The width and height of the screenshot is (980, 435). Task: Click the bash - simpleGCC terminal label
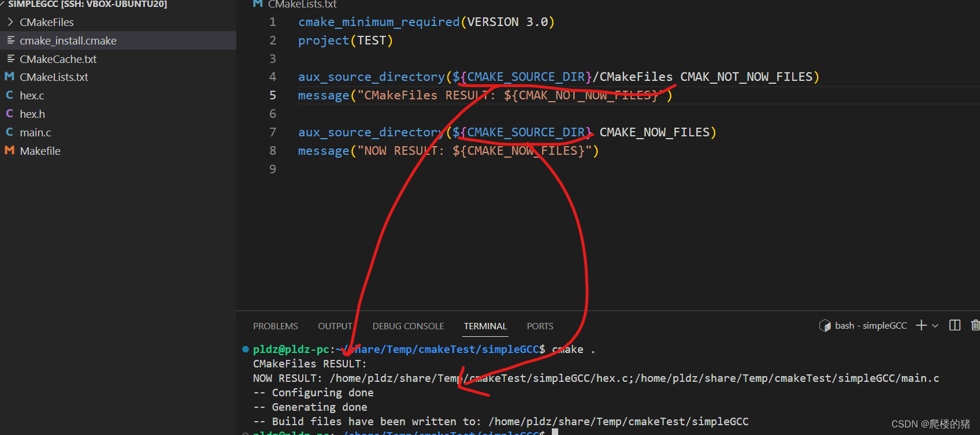pyautogui.click(x=871, y=326)
